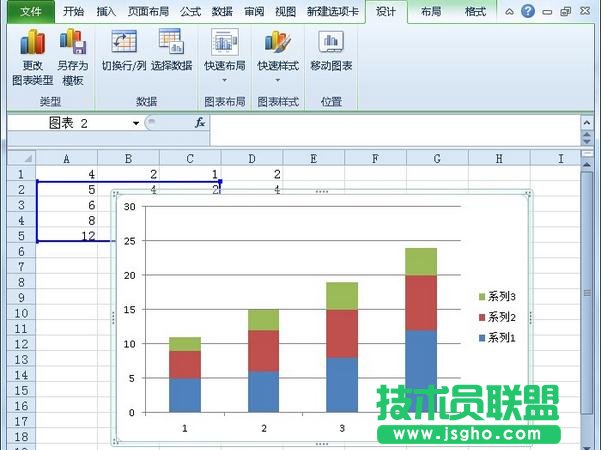Open Excel Help question mark icon
The width and height of the screenshot is (604, 450).
(527, 12)
